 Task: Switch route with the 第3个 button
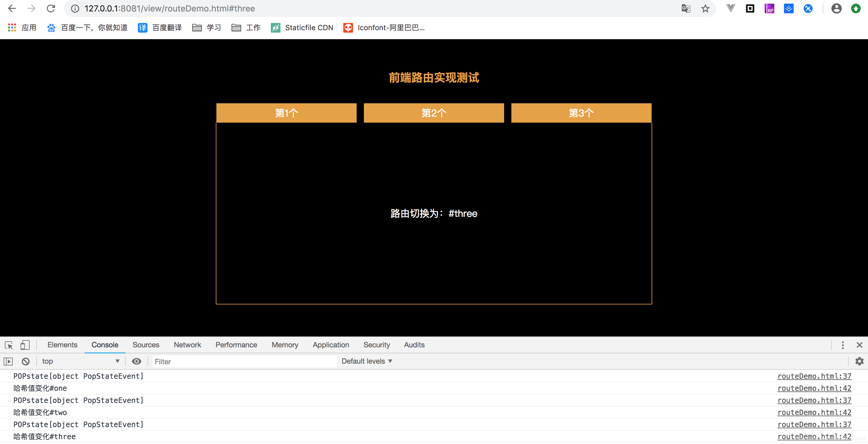click(x=581, y=113)
